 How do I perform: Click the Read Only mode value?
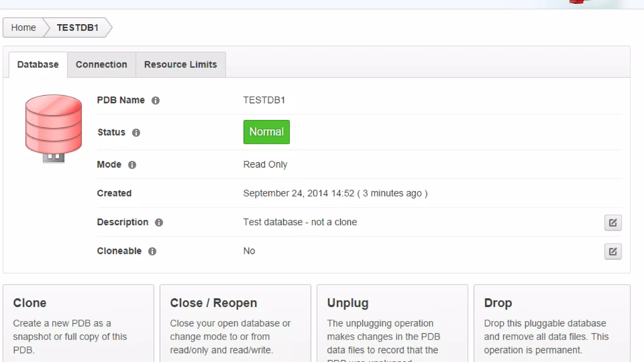tap(265, 164)
